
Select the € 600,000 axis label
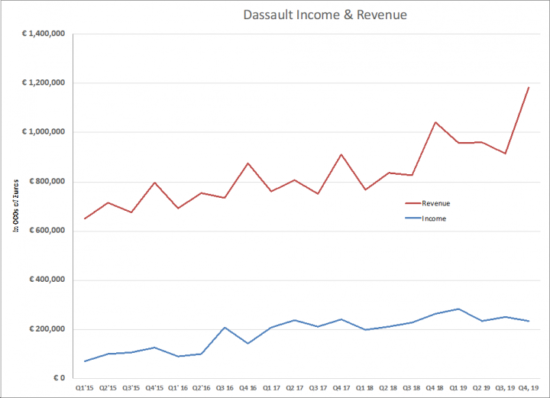tap(47, 230)
